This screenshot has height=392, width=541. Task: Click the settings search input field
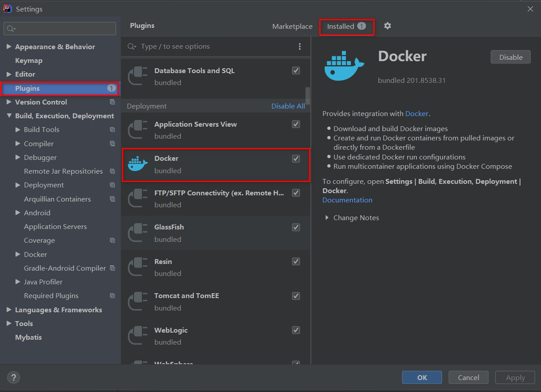click(60, 29)
